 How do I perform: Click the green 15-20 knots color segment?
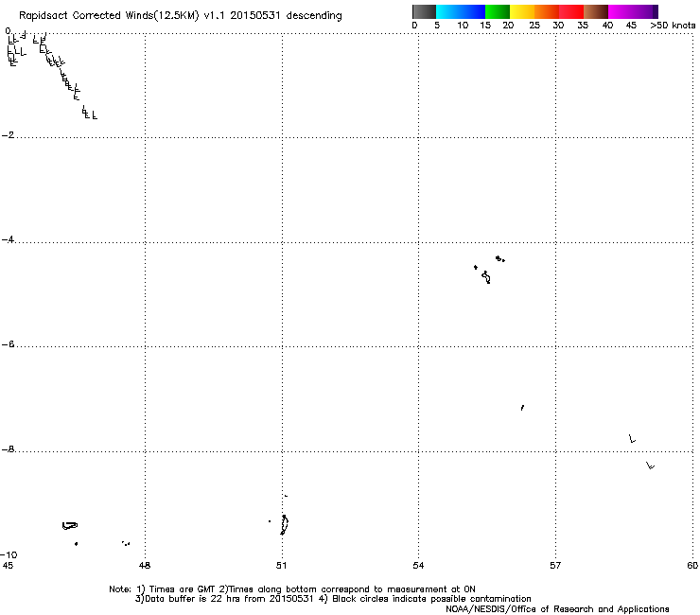pos(498,11)
